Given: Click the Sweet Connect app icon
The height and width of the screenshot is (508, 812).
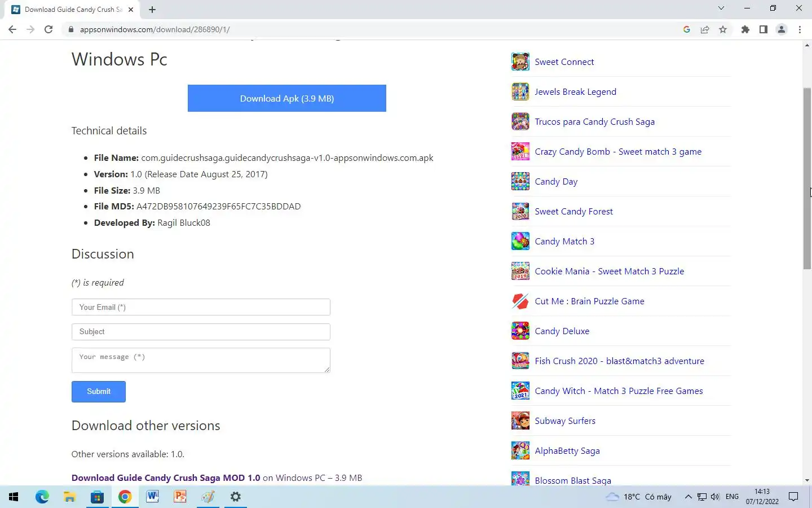Looking at the screenshot, I should (520, 62).
